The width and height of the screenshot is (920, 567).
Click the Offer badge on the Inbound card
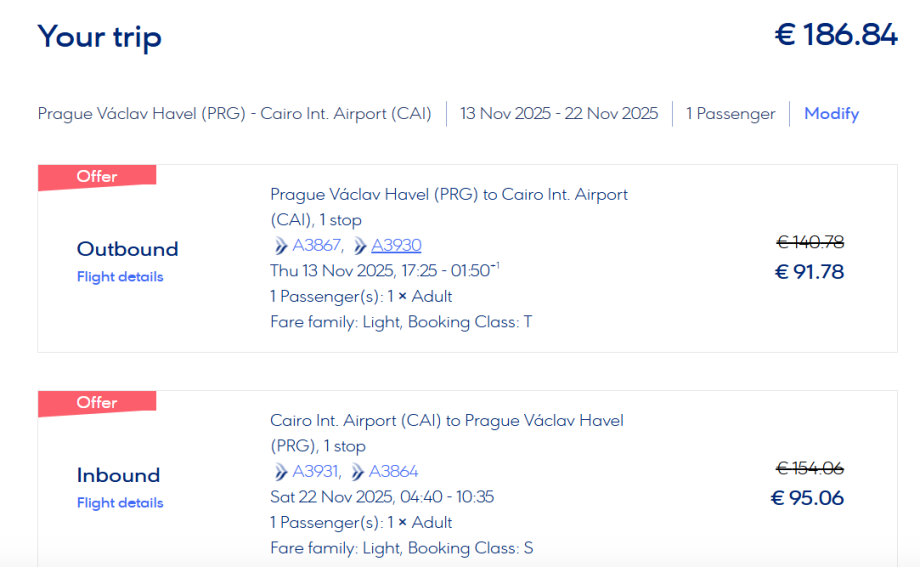(x=97, y=403)
